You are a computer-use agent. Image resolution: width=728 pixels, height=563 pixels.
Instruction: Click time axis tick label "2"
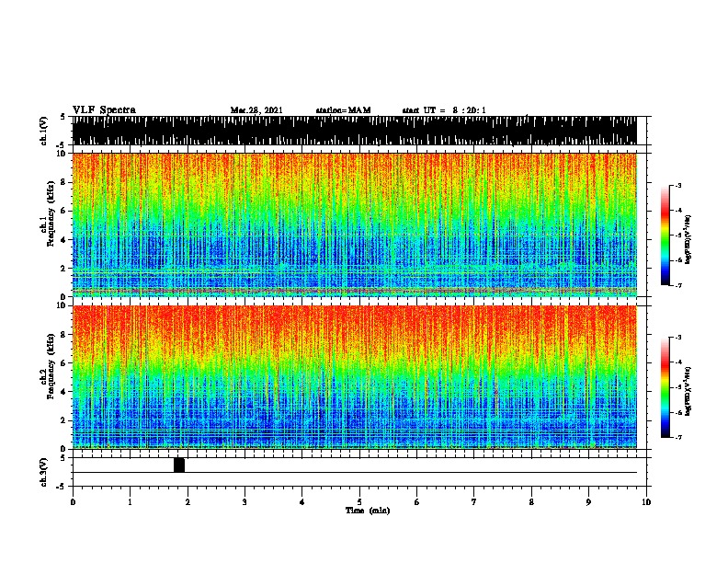(188, 501)
